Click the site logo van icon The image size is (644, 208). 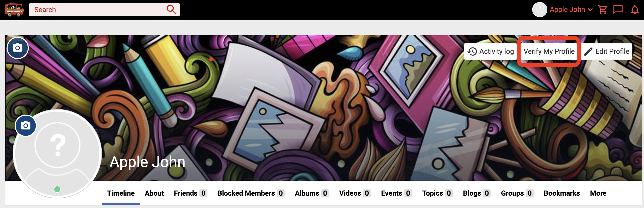14,10
